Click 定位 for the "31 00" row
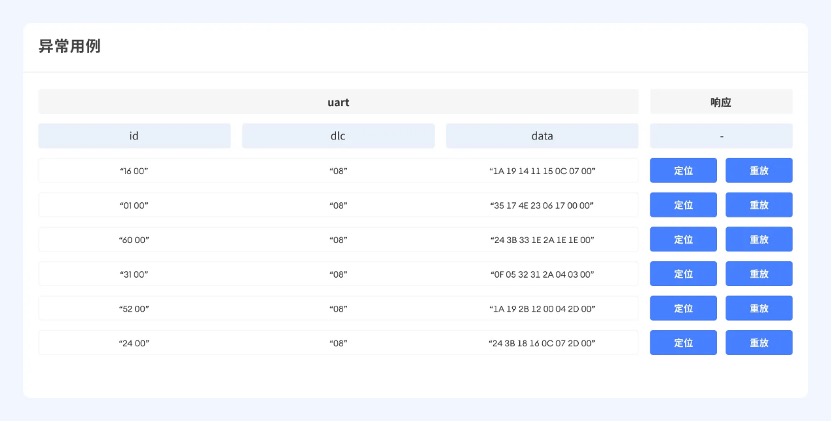 click(x=683, y=274)
